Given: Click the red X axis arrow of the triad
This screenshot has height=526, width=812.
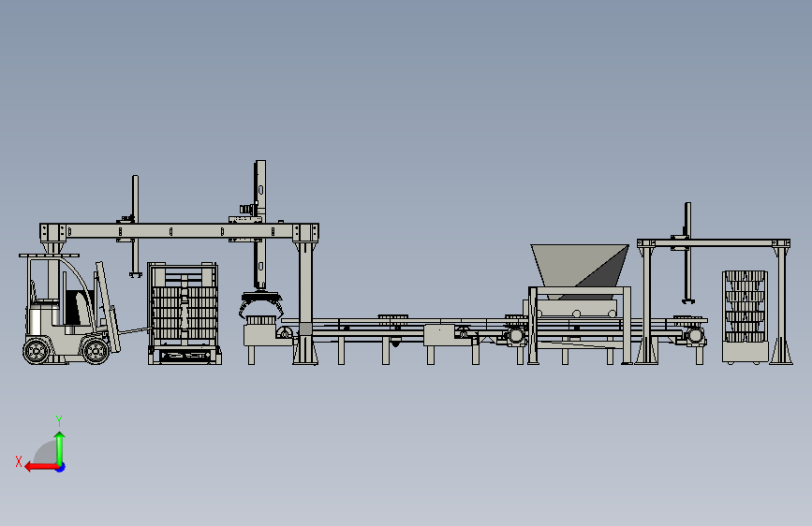Looking at the screenshot, I should [41, 467].
